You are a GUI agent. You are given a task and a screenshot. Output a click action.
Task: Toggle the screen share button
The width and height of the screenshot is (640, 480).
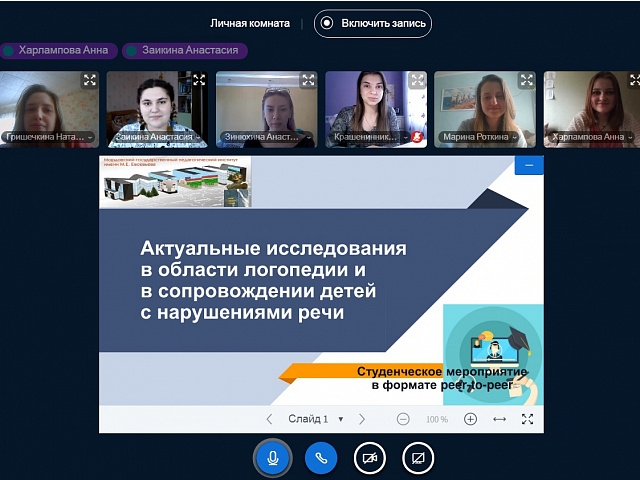(418, 458)
